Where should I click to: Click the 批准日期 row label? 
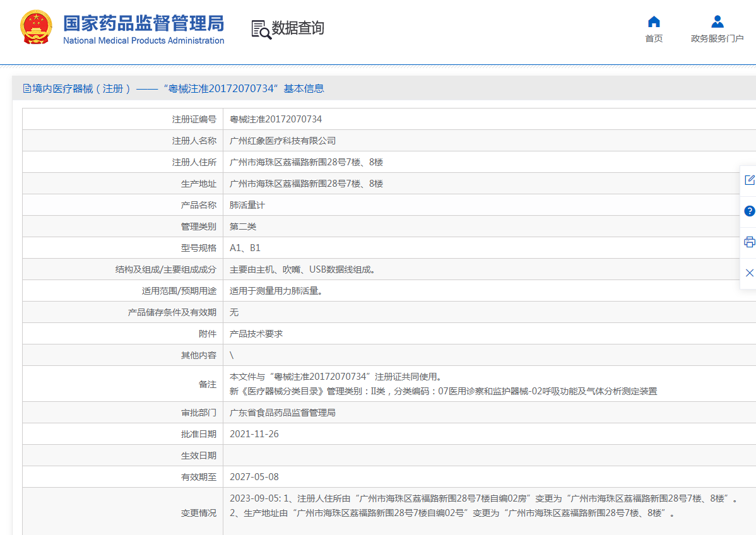(x=198, y=434)
